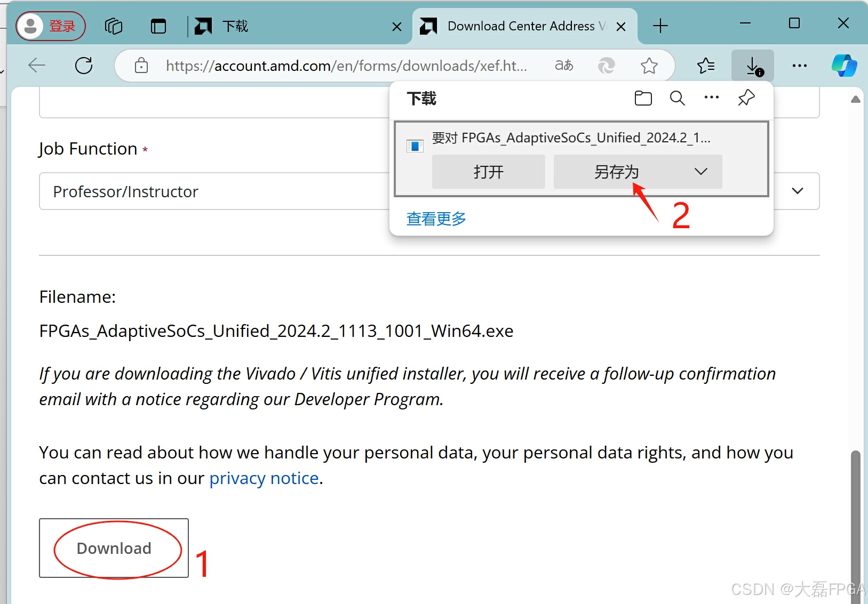This screenshot has width=868, height=604.
Task: Close the browser window
Action: [x=843, y=23]
